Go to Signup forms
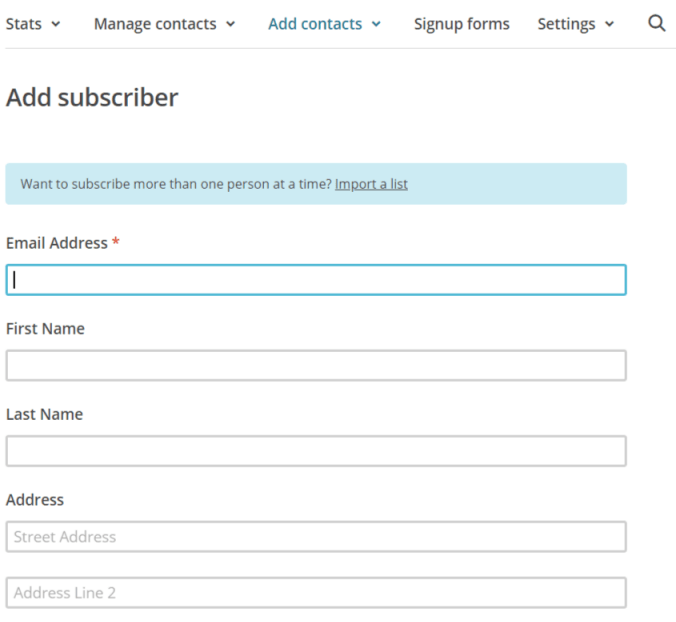 [x=461, y=23]
